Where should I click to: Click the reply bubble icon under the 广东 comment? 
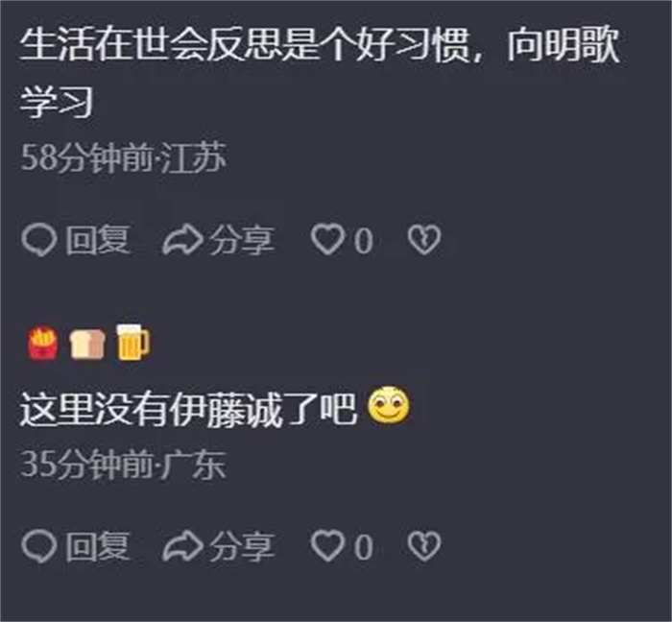39,546
